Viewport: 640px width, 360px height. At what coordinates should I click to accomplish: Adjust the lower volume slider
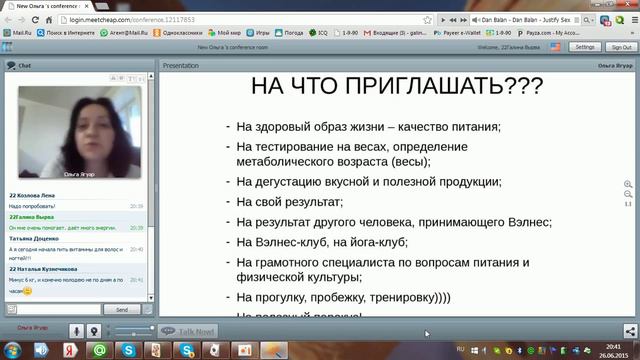click(x=133, y=334)
